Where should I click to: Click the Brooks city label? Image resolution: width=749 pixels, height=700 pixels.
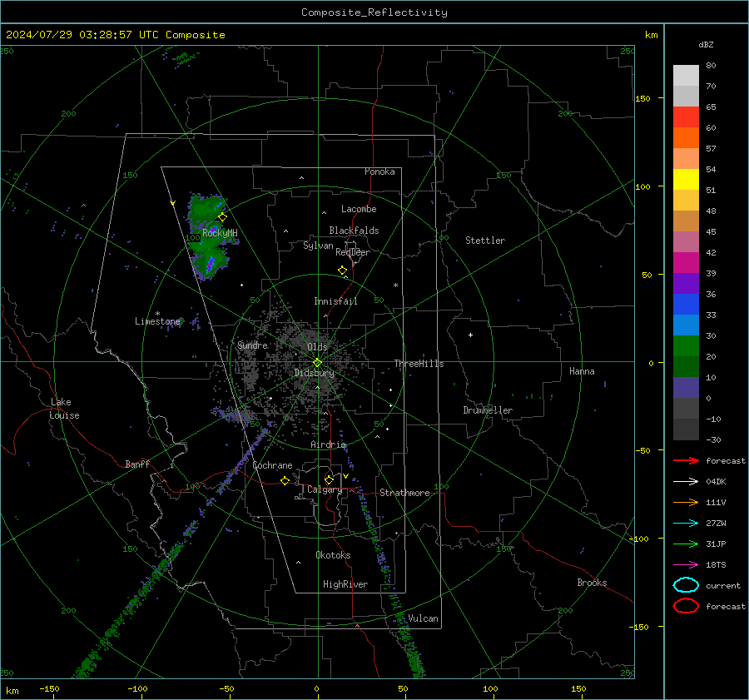pyautogui.click(x=592, y=583)
